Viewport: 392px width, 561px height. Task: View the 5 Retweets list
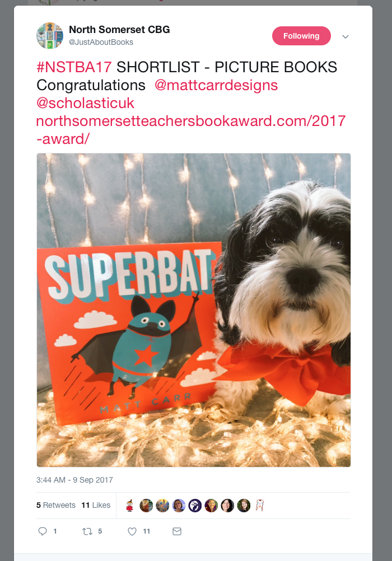click(x=56, y=505)
